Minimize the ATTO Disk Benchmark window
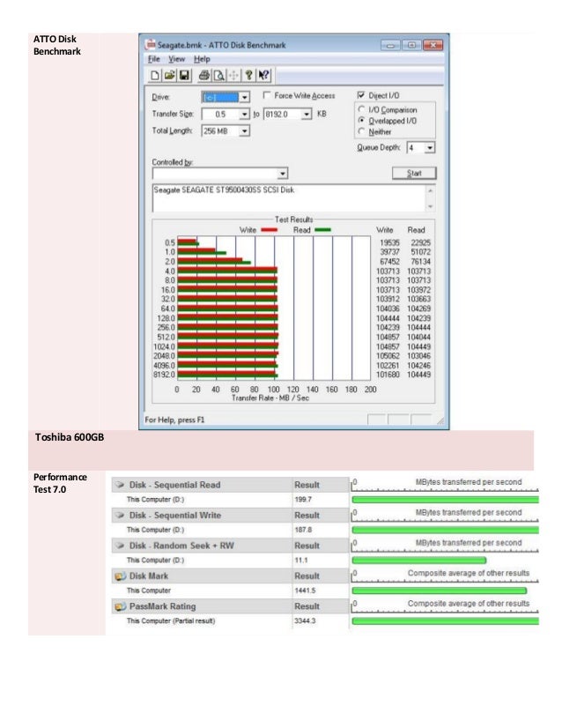The height and width of the screenshot is (728, 562). [x=390, y=45]
